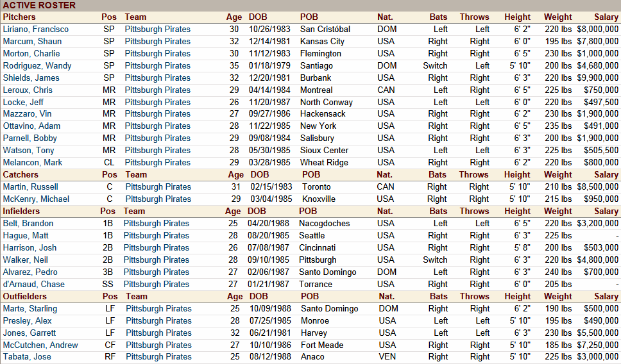Click the Infielders section heading
The height and width of the screenshot is (364, 621).
pyautogui.click(x=21, y=211)
